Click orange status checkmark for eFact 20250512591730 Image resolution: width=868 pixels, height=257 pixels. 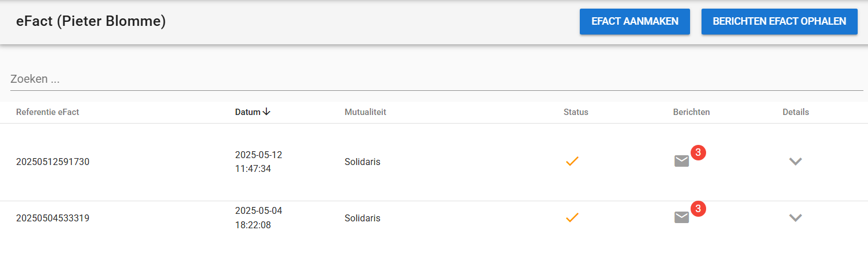click(x=572, y=162)
